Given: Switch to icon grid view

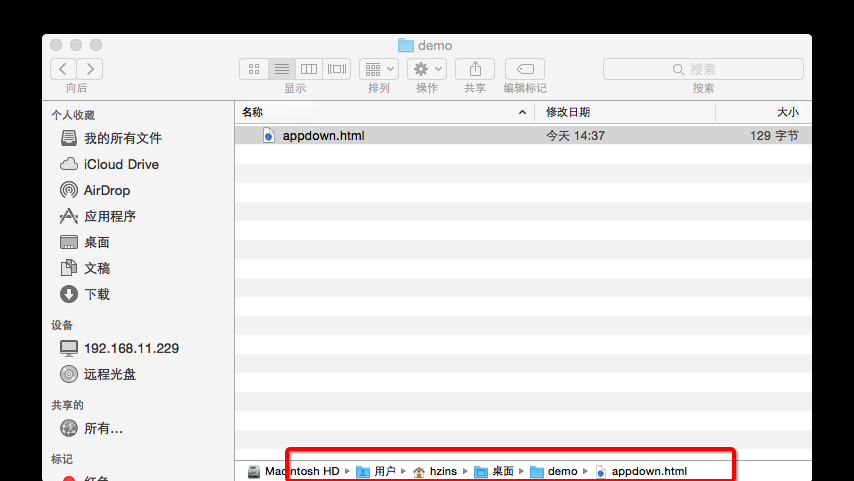Looking at the screenshot, I should click(x=254, y=69).
